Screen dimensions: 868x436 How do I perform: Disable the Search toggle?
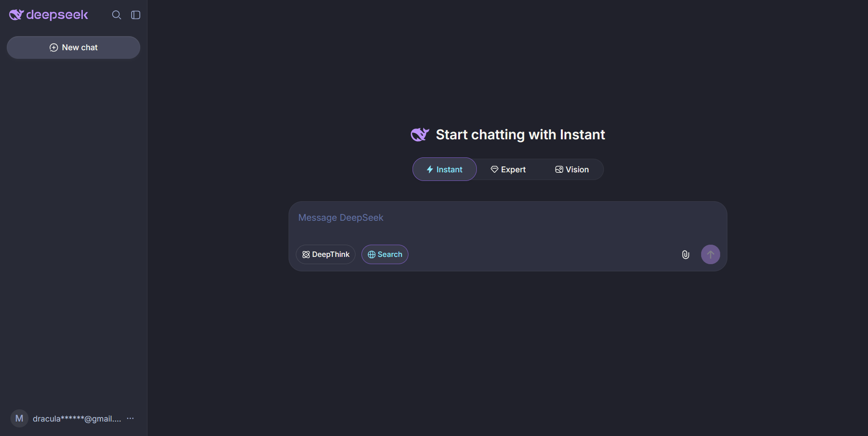[385, 255]
